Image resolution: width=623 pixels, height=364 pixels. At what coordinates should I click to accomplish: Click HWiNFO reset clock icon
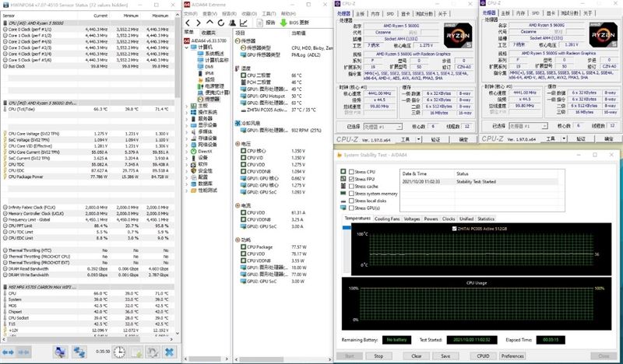coord(118,352)
